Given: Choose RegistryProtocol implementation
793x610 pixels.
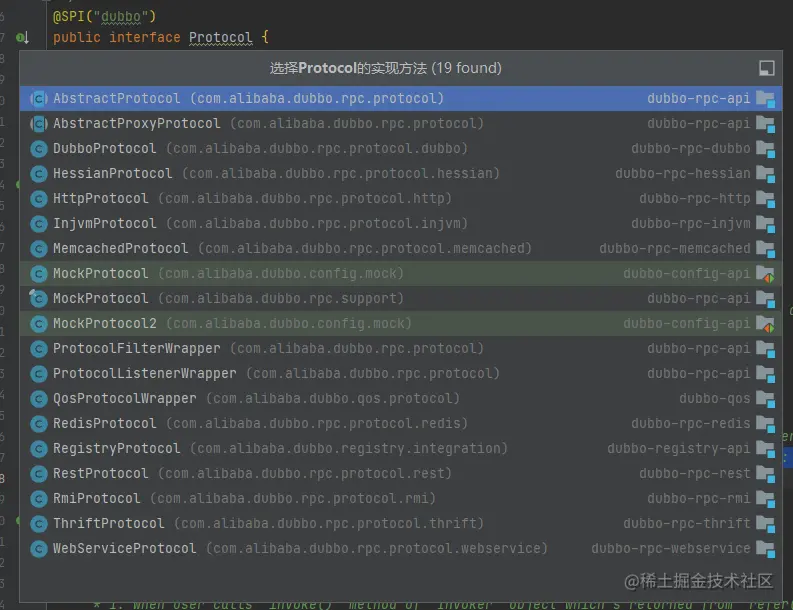Looking at the screenshot, I should [x=401, y=449].
